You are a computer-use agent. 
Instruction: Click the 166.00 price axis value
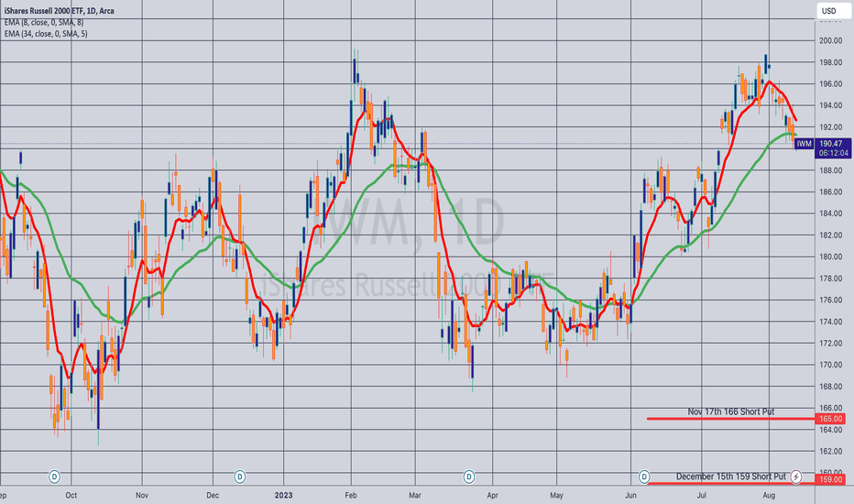pos(830,408)
